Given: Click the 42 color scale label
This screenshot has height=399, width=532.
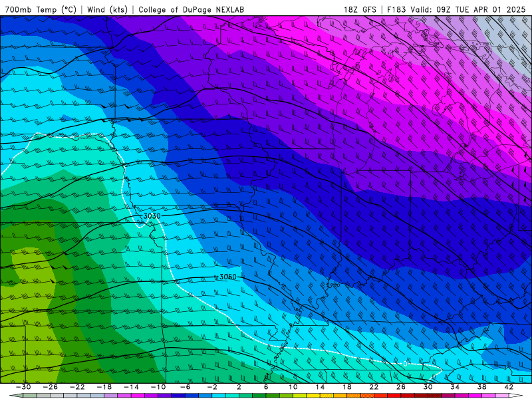Looking at the screenshot, I should [x=509, y=387].
